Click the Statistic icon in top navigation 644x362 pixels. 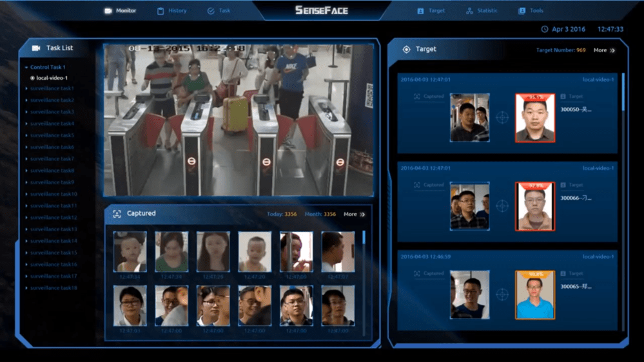pos(469,11)
